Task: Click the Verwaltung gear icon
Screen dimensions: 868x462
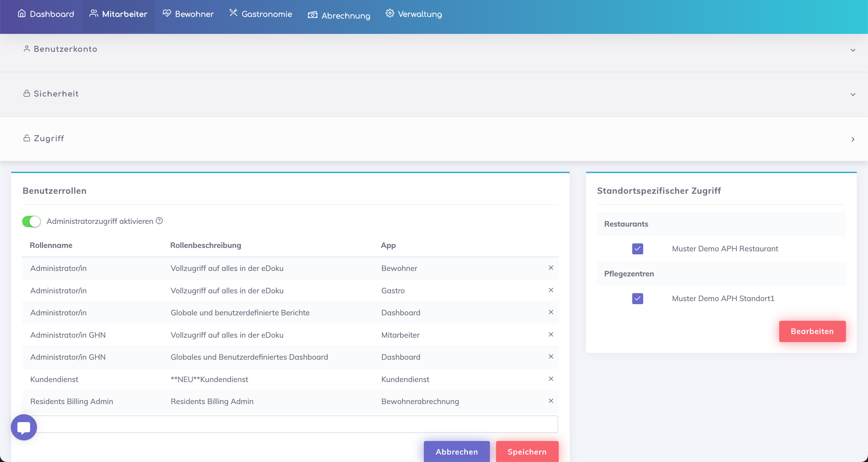Action: [x=390, y=14]
